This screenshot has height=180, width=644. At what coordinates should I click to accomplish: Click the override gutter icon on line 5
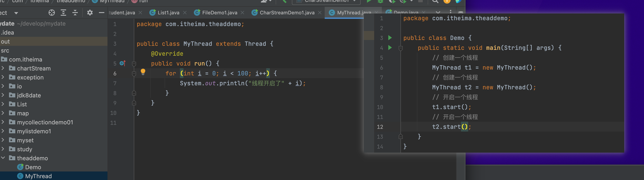(x=123, y=64)
